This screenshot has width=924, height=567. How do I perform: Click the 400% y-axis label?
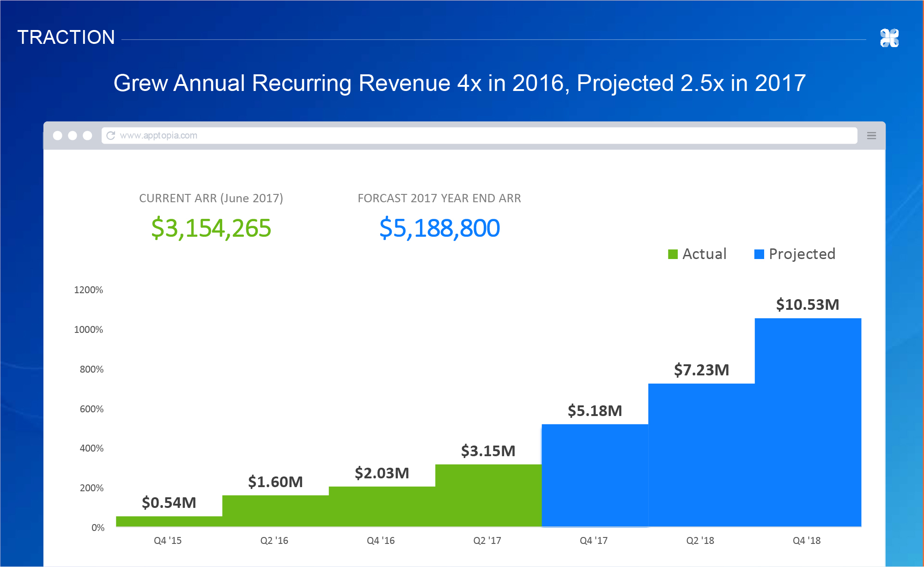point(91,448)
